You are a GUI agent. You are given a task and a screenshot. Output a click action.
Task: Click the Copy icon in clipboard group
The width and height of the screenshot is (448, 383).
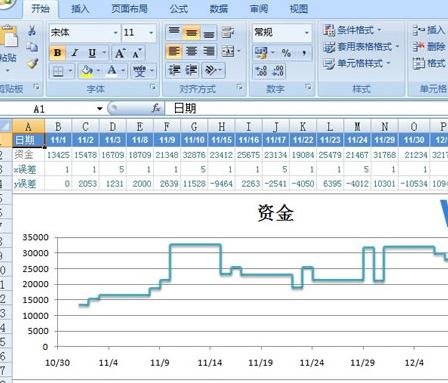click(32, 47)
